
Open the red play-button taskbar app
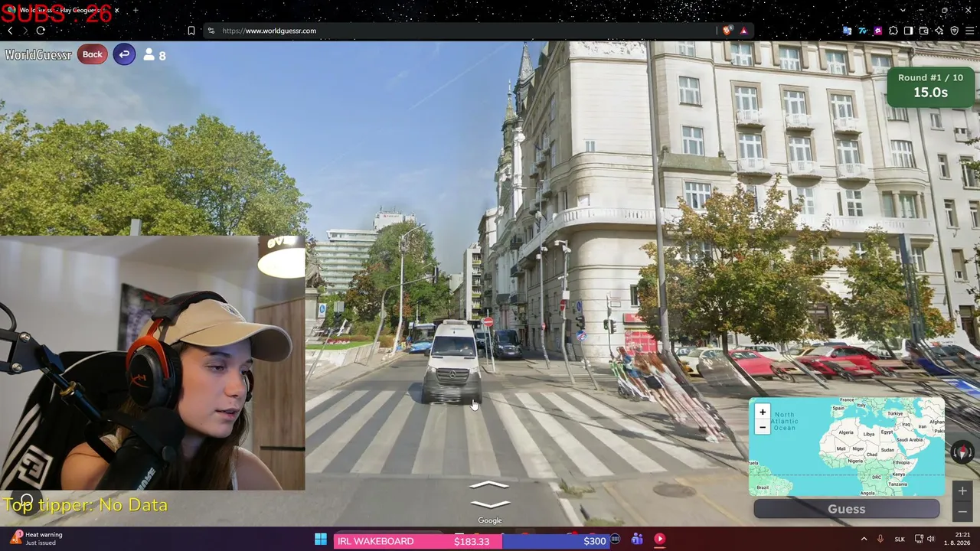click(659, 540)
